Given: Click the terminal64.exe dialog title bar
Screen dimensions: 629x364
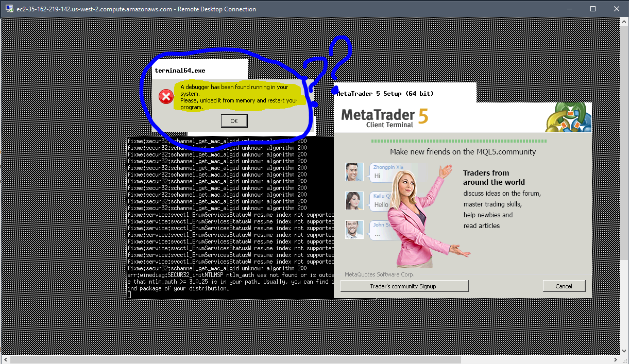Looking at the screenshot, I should tap(200, 70).
